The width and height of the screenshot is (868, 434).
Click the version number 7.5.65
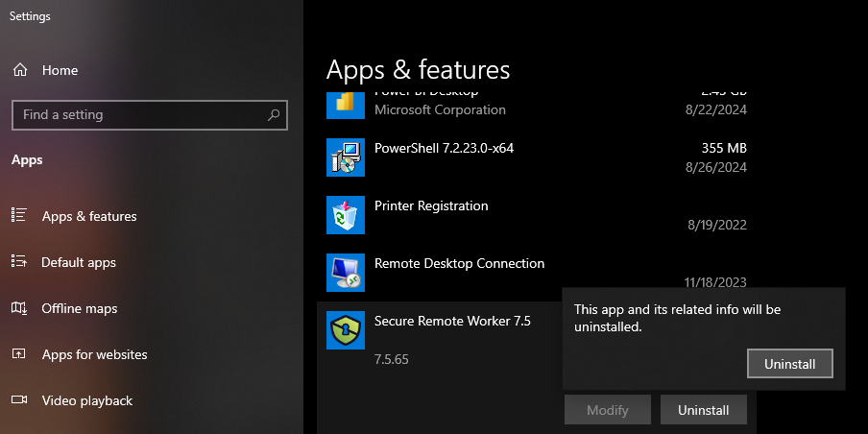pos(392,359)
